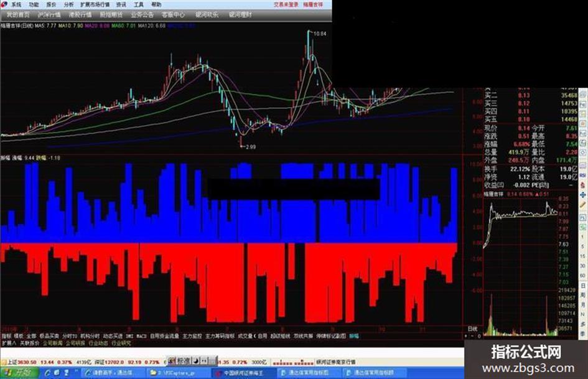Switch to 沪深行情 tab
The image size is (588, 379).
[49, 15]
